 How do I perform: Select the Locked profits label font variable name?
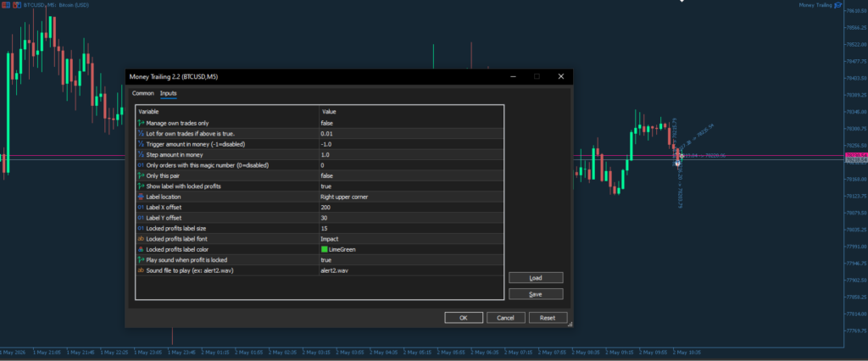[x=178, y=239]
